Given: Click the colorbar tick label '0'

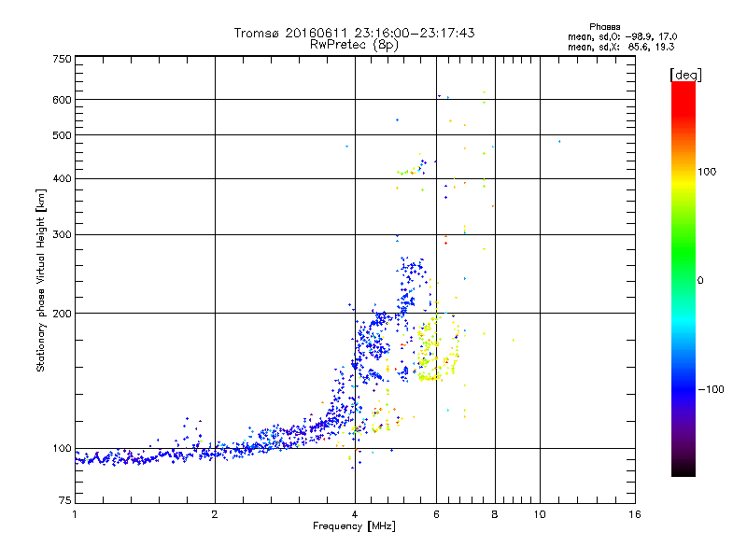Looking at the screenshot, I should click(x=700, y=281).
